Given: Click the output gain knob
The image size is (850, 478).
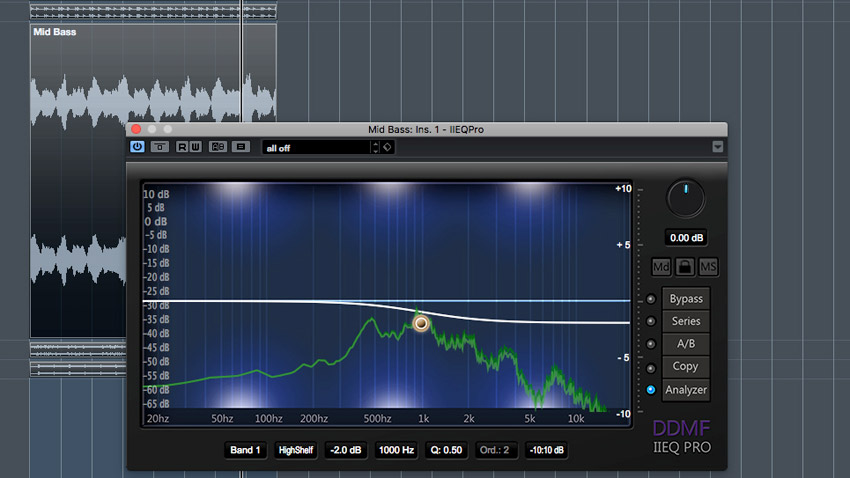Looking at the screenshot, I should coord(686,199).
